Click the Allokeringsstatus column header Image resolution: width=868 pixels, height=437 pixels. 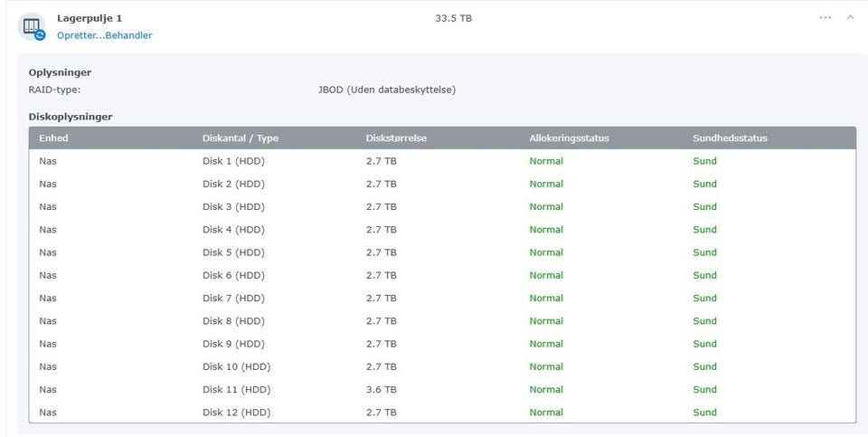coord(569,138)
